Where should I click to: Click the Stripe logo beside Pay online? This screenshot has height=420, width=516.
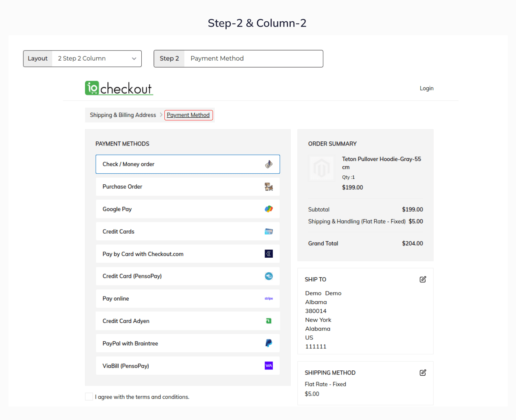tap(269, 299)
